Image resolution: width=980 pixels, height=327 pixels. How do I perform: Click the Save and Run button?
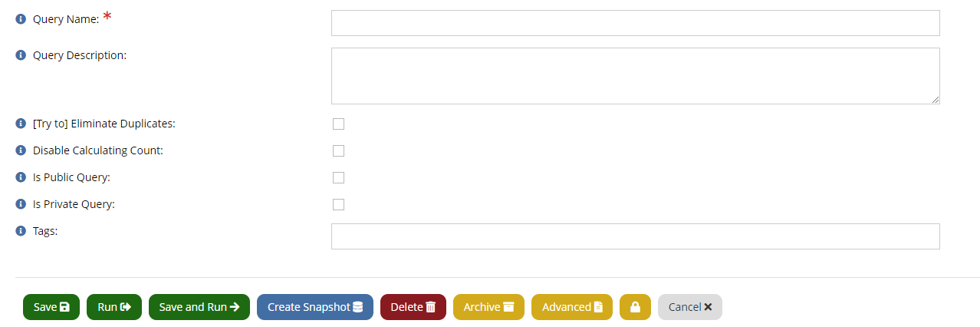(x=199, y=307)
